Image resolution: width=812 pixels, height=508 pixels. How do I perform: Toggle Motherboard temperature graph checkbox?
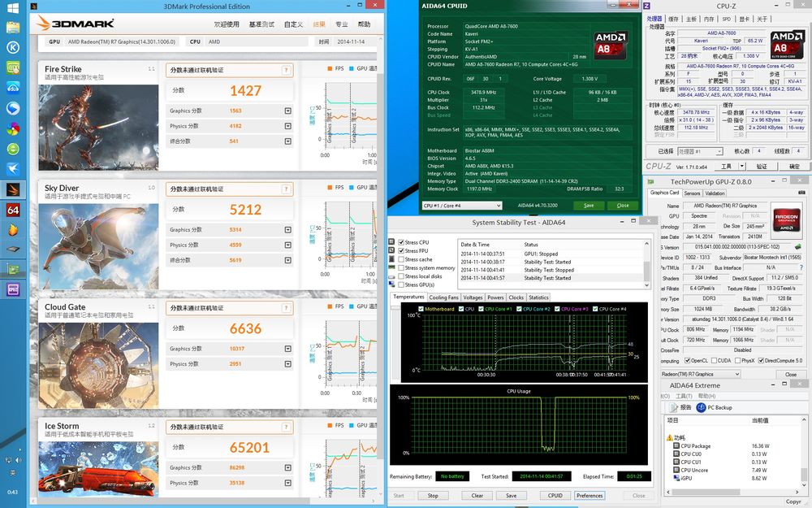pyautogui.click(x=421, y=309)
